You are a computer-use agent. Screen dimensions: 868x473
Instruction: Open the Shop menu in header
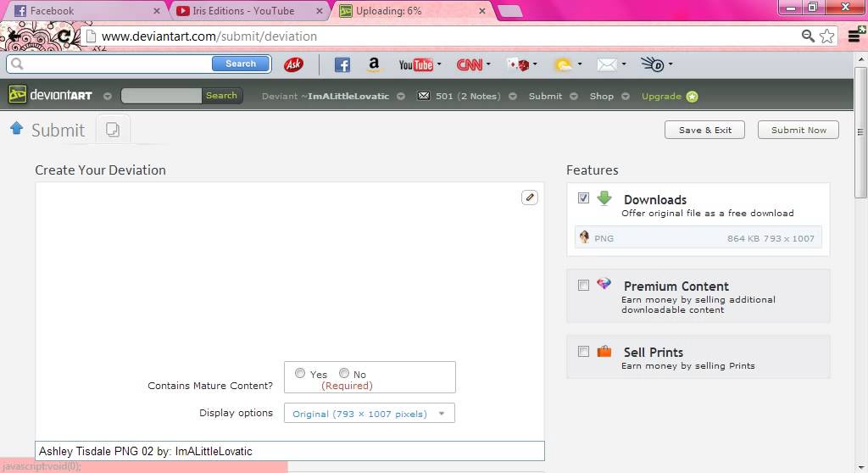coord(602,96)
